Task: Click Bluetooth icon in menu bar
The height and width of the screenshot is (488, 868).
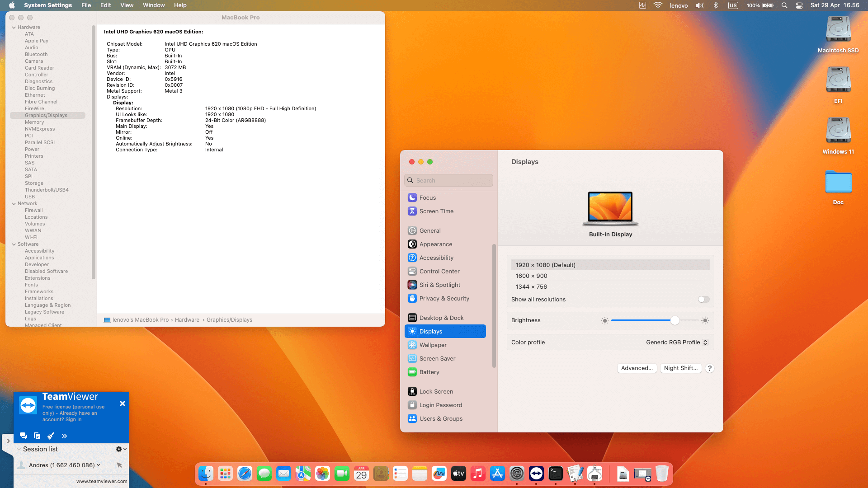Action: coord(716,5)
